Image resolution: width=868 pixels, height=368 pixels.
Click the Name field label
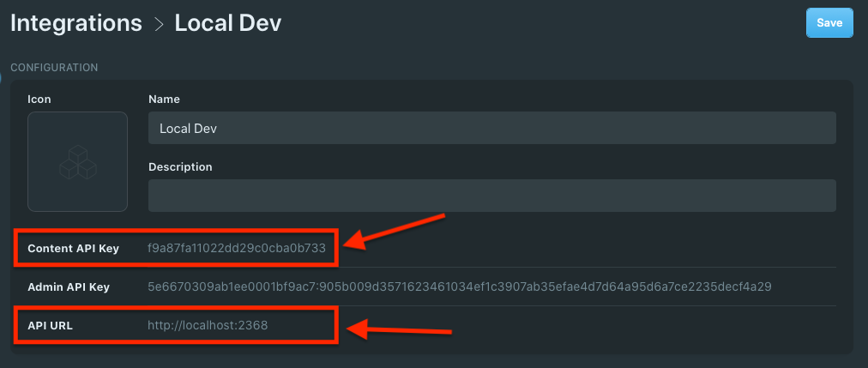(164, 99)
